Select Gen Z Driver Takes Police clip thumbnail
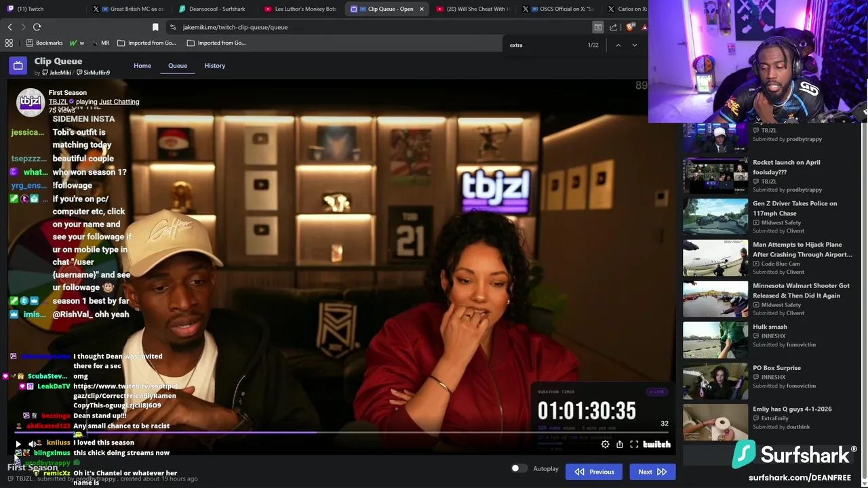 [x=715, y=217]
